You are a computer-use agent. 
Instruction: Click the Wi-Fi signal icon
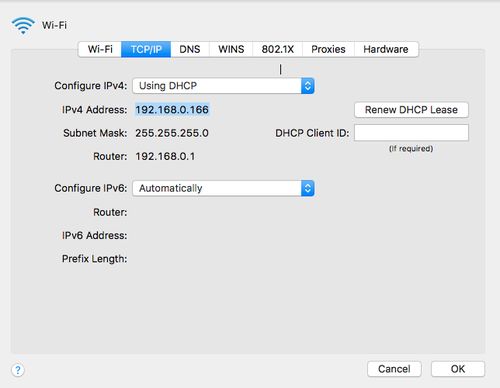[x=23, y=26]
